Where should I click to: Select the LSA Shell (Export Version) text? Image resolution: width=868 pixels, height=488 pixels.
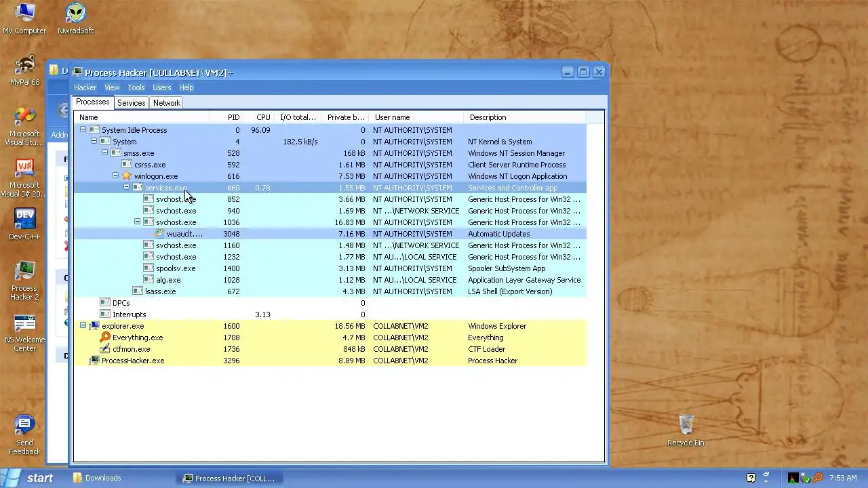(510, 291)
